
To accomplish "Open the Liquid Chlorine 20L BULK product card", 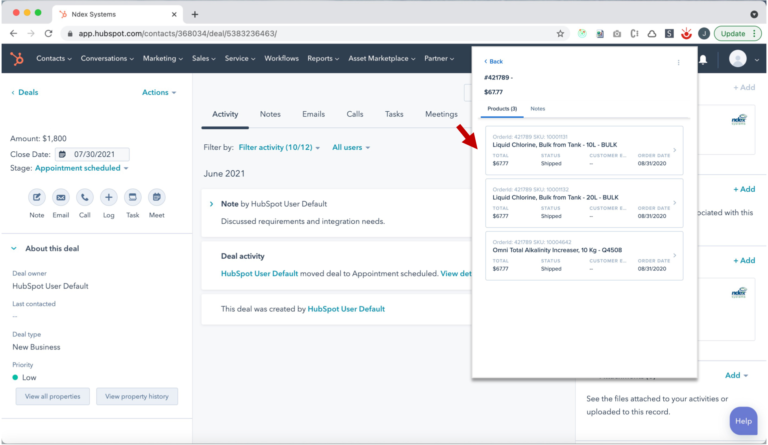I will (584, 203).
